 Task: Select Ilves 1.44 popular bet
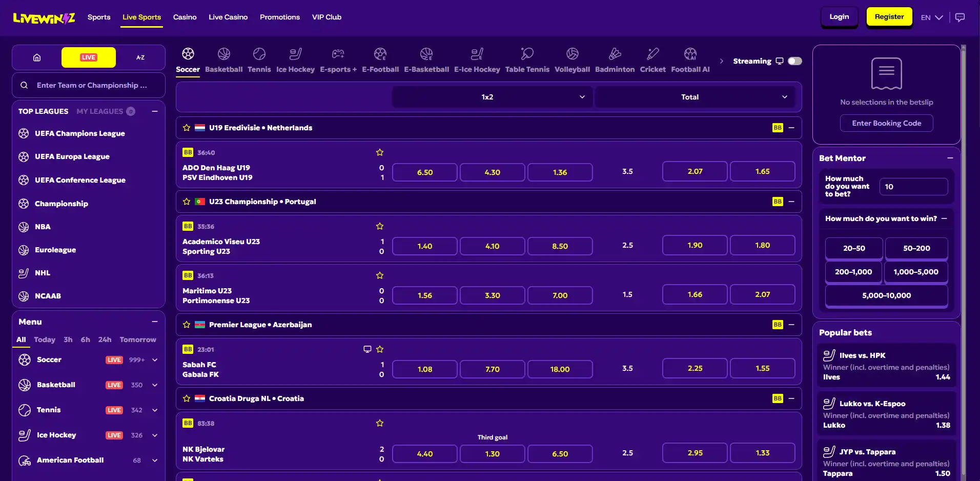tap(886, 366)
